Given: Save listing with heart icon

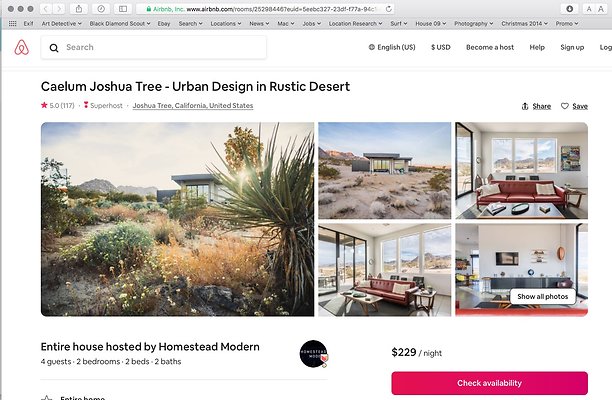Looking at the screenshot, I should pos(574,106).
